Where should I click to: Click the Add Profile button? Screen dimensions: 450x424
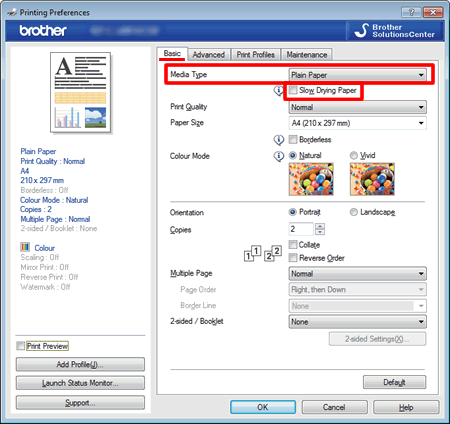click(80, 364)
